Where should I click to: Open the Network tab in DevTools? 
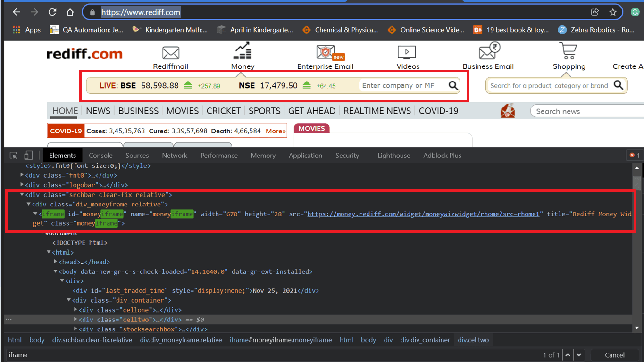[175, 156]
